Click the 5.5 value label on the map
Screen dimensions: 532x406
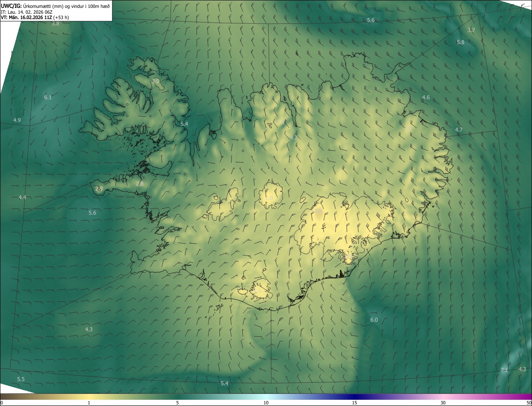pos(21,379)
